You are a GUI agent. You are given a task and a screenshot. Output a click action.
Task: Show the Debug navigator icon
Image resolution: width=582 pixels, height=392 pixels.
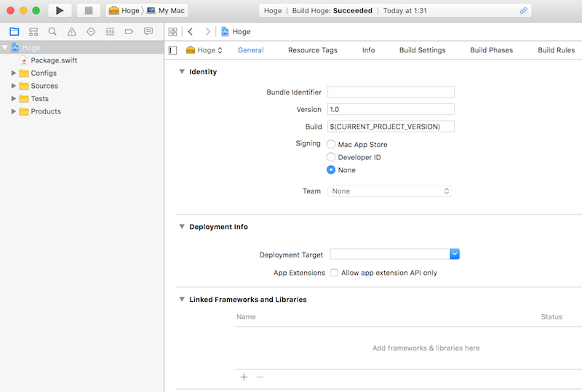point(111,31)
